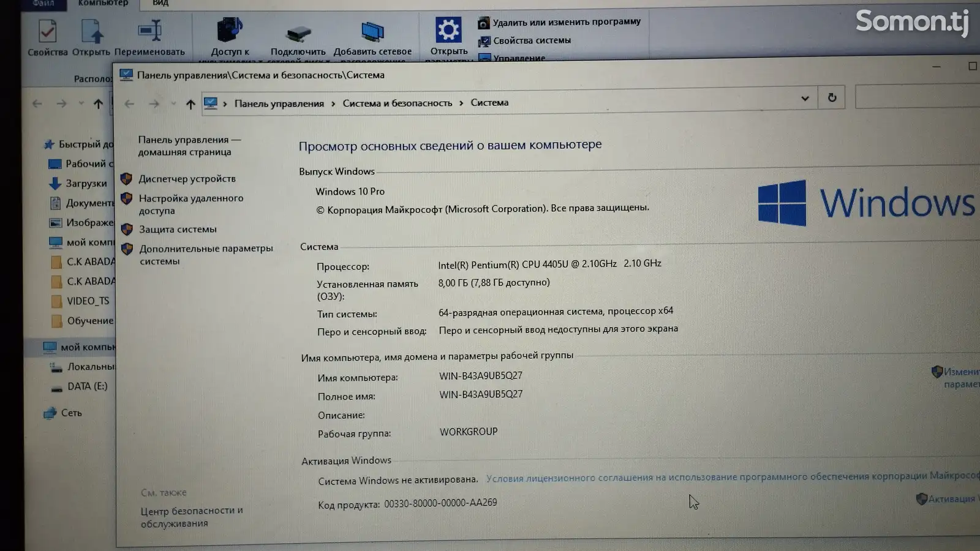This screenshot has width=980, height=551.
Task: Open the File ribbon tab
Action: (x=43, y=3)
